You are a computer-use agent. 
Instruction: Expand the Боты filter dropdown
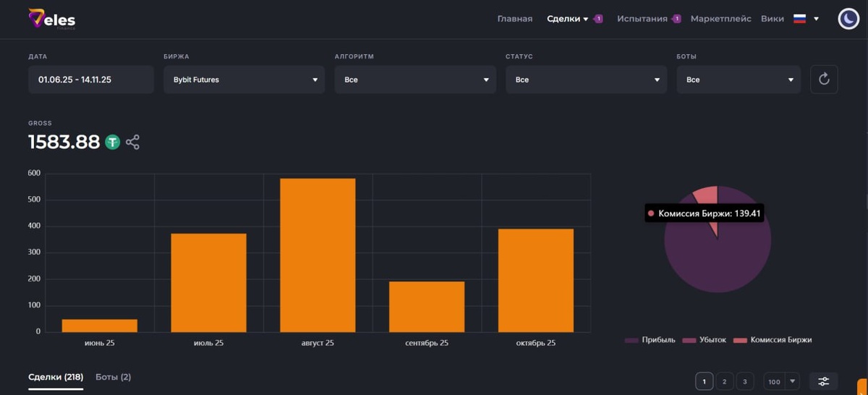pyautogui.click(x=739, y=80)
